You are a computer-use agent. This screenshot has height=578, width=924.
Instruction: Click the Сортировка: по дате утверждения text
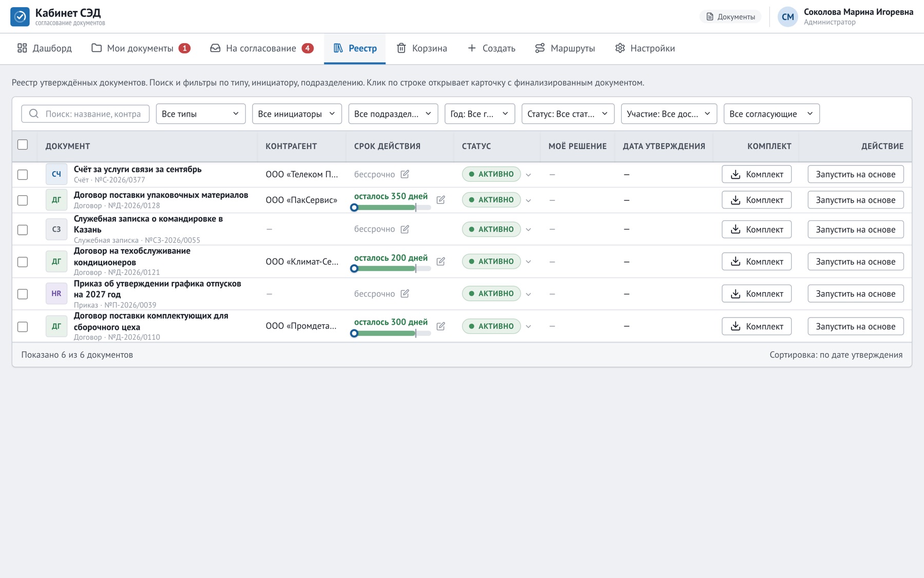tap(836, 355)
